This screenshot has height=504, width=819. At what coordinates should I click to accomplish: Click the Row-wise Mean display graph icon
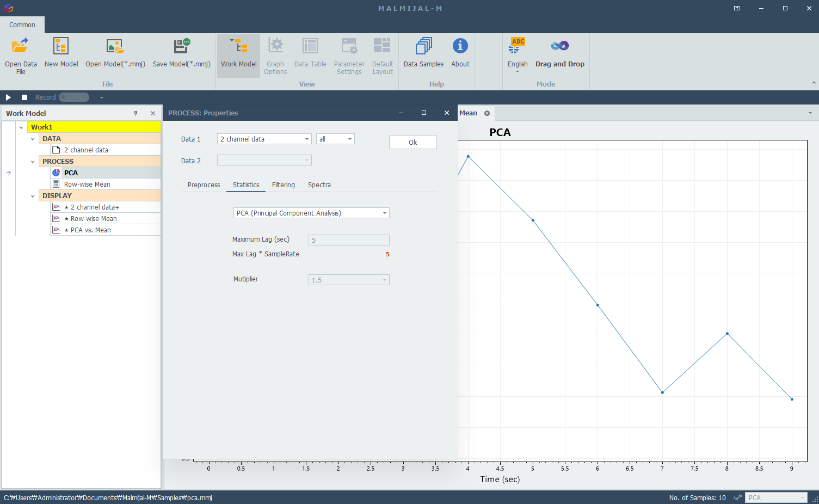point(56,218)
